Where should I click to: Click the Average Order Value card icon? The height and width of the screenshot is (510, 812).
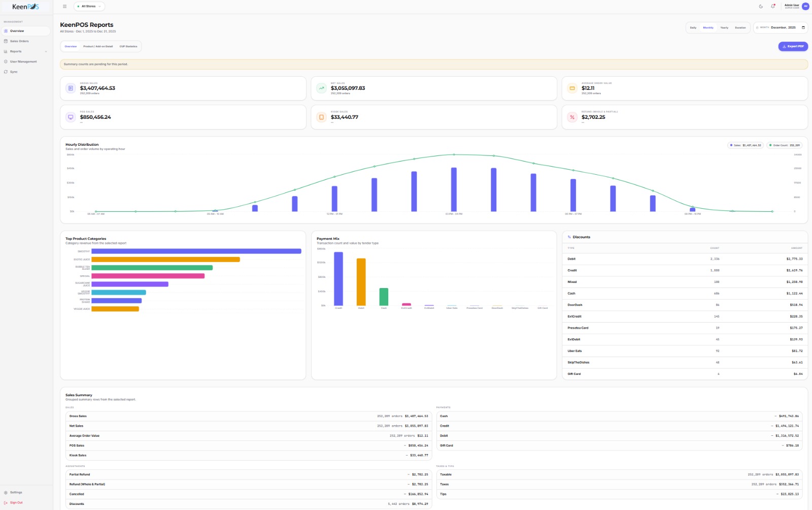pos(572,88)
